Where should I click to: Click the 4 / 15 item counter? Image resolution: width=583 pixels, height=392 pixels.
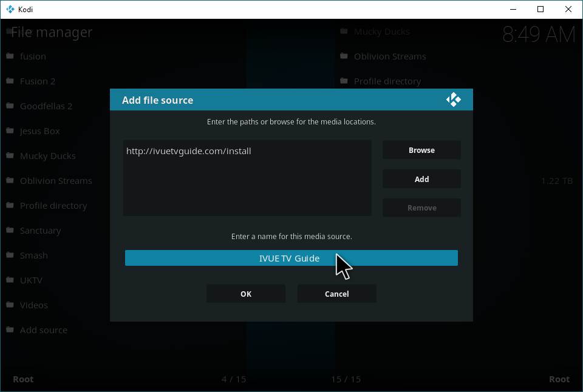[x=233, y=379]
